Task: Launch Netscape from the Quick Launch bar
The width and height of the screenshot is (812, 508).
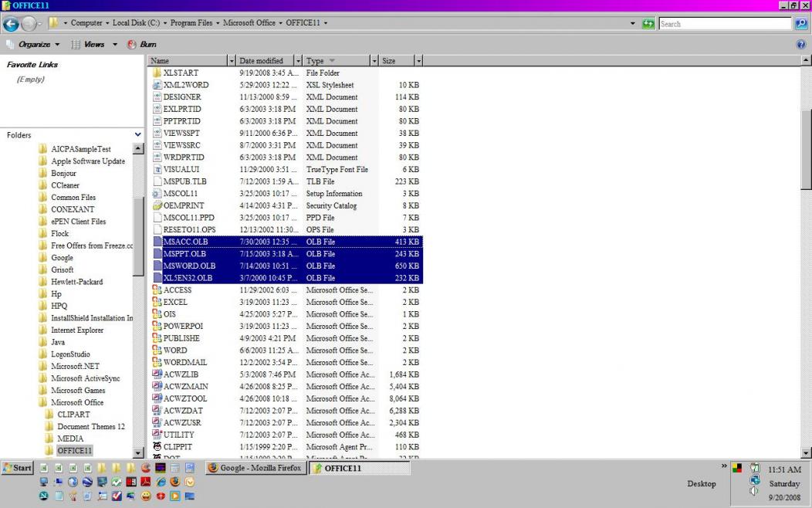Action: (43, 496)
